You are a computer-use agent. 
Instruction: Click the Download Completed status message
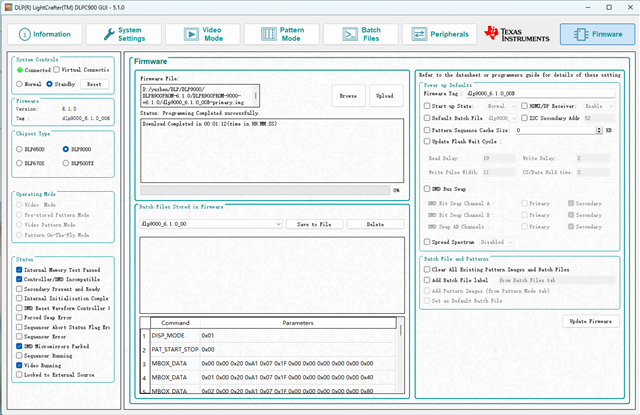pos(210,124)
